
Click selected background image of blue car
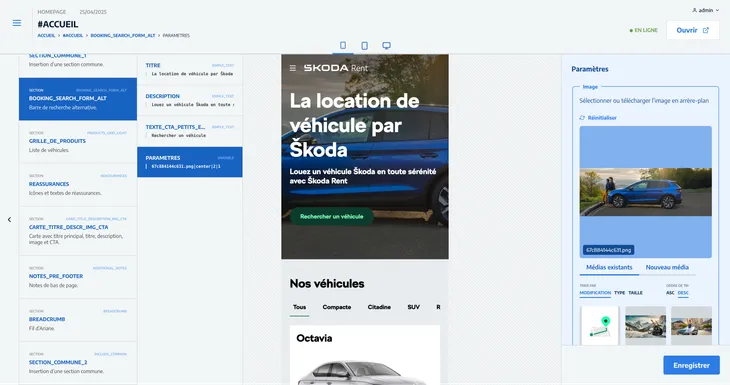[645, 192]
